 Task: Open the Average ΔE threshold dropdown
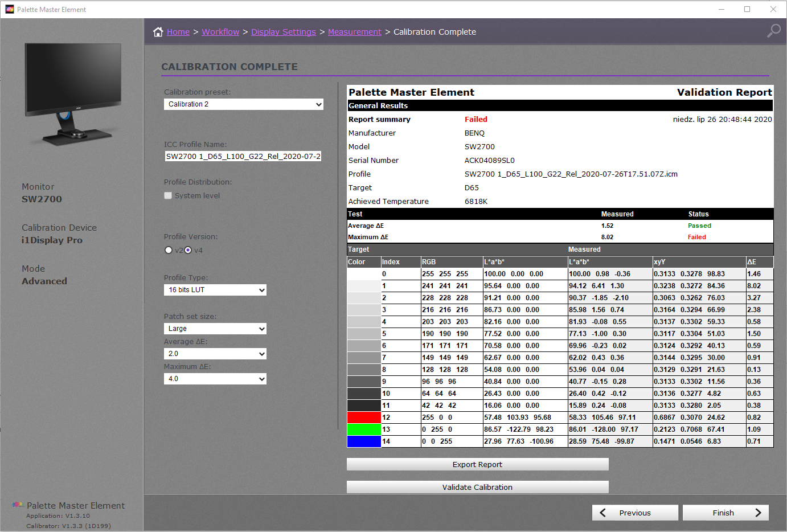coord(215,354)
